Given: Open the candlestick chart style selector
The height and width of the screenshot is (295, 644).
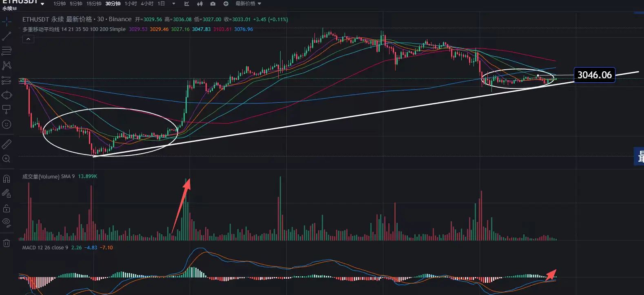Looking at the screenshot, I should (199, 4).
